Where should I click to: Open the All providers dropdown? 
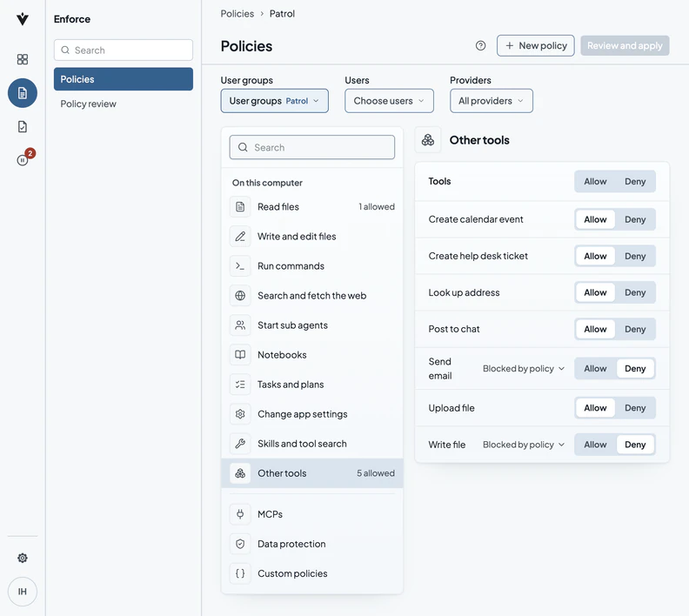(x=492, y=101)
